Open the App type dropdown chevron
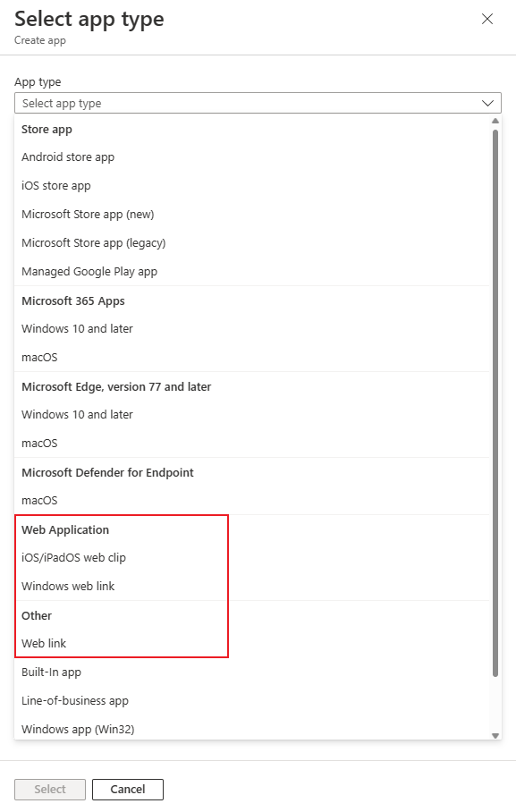 (488, 102)
